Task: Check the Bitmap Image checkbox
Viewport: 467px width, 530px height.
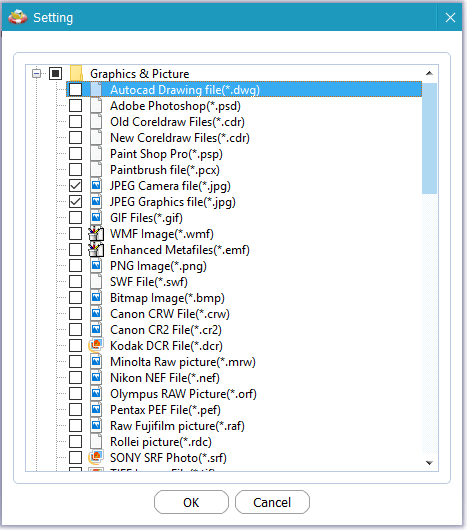Action: pos(75,297)
